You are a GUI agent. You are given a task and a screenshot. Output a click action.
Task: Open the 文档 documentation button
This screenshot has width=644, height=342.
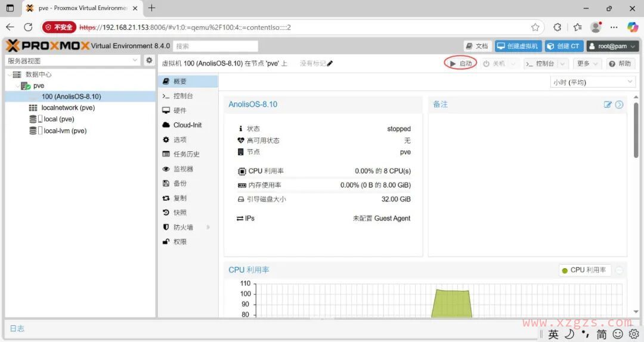pyautogui.click(x=477, y=46)
